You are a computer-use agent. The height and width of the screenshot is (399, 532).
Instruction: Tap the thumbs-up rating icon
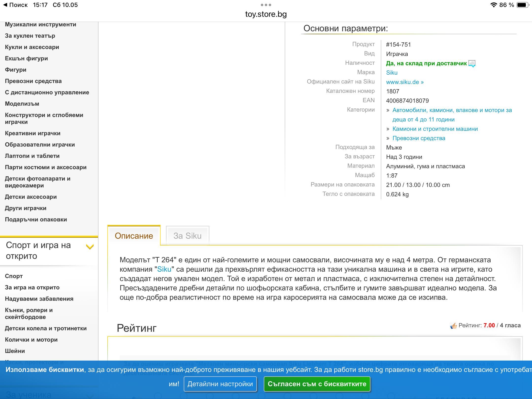point(453,326)
